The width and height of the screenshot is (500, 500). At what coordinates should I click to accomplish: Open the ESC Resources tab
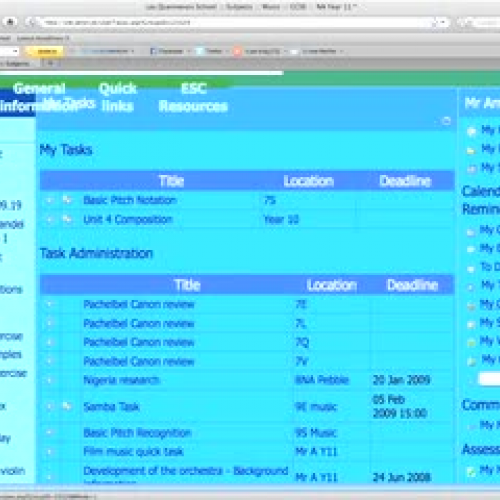(193, 97)
